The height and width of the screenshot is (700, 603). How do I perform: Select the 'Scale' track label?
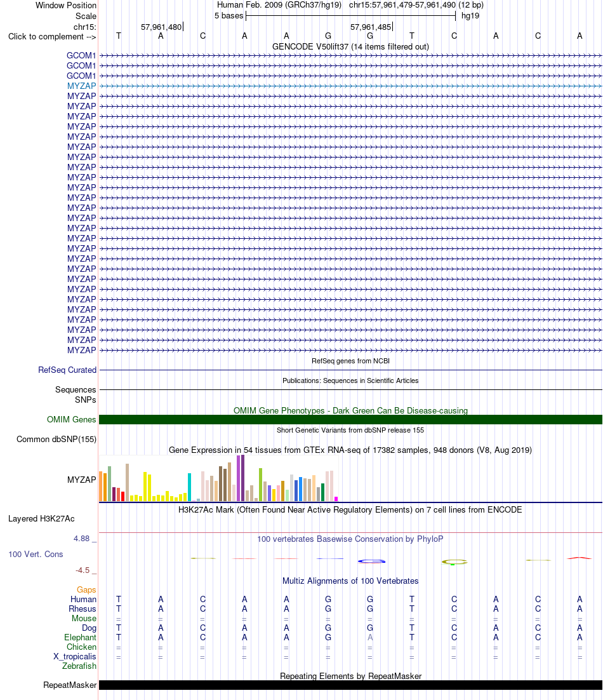pyautogui.click(x=86, y=16)
